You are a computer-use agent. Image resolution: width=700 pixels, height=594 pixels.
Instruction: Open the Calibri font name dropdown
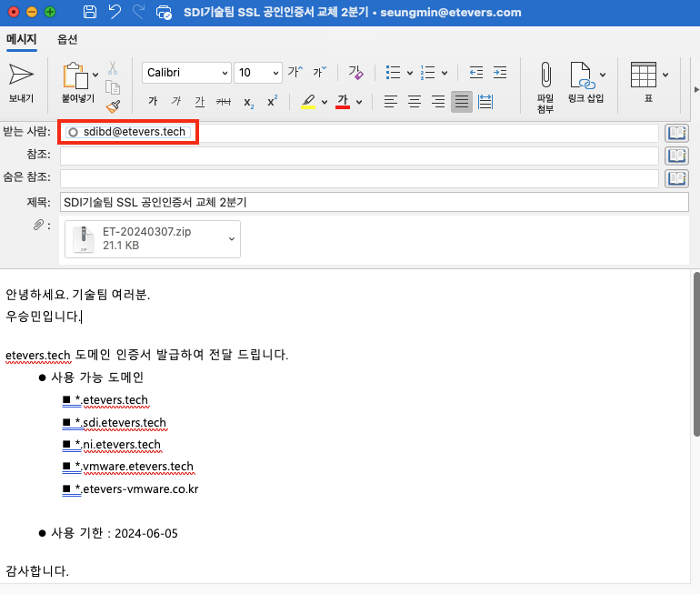tap(186, 73)
